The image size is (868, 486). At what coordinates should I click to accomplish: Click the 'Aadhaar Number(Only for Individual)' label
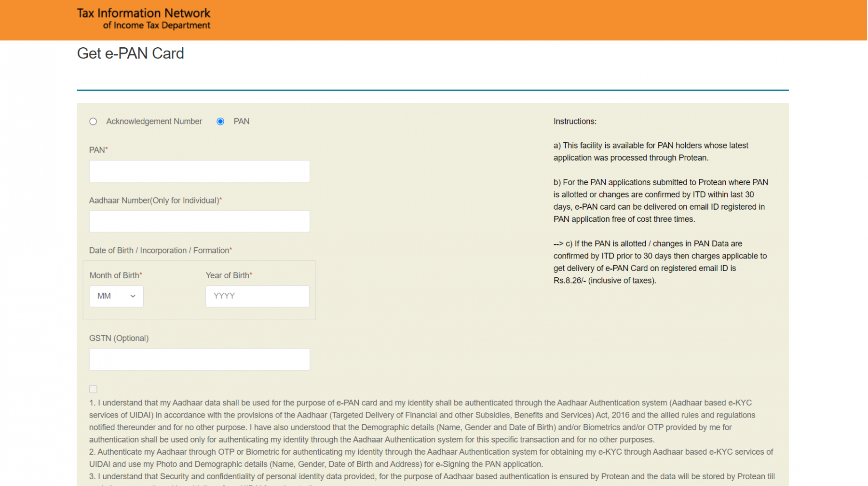pos(154,201)
